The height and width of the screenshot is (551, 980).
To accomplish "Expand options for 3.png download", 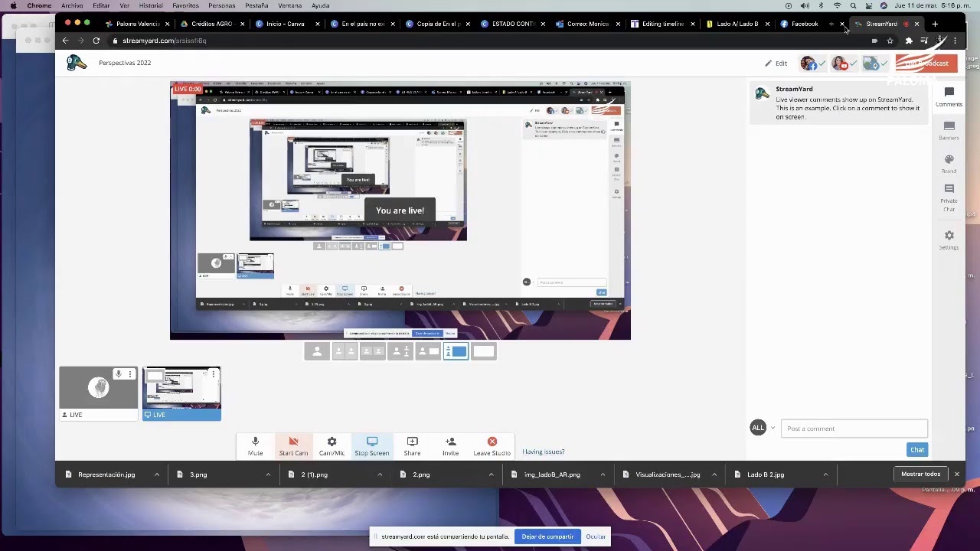I will (x=268, y=474).
